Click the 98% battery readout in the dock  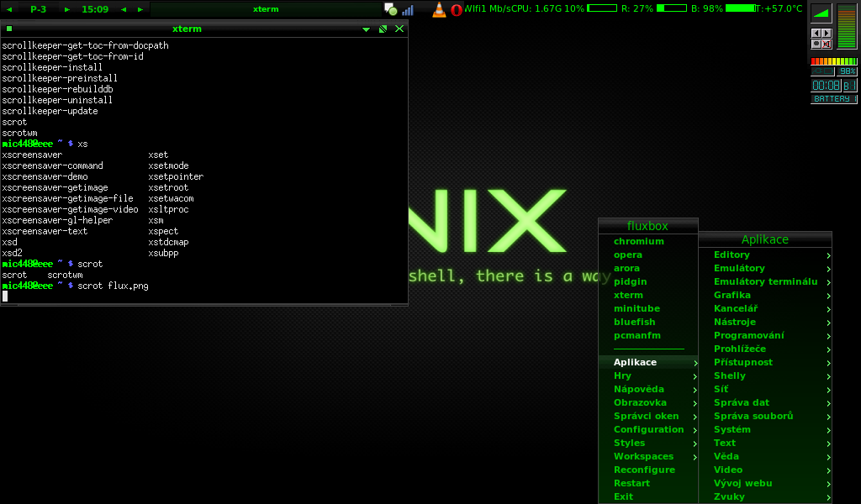click(848, 71)
